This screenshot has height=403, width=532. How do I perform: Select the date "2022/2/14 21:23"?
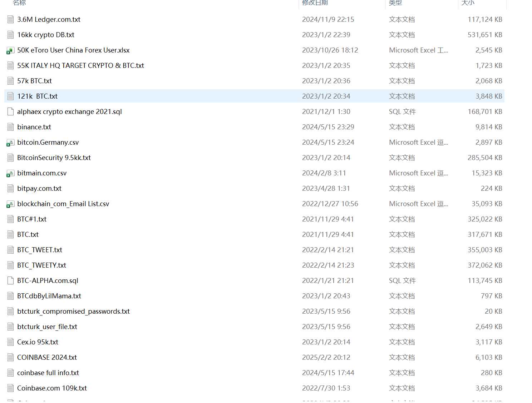[328, 265]
